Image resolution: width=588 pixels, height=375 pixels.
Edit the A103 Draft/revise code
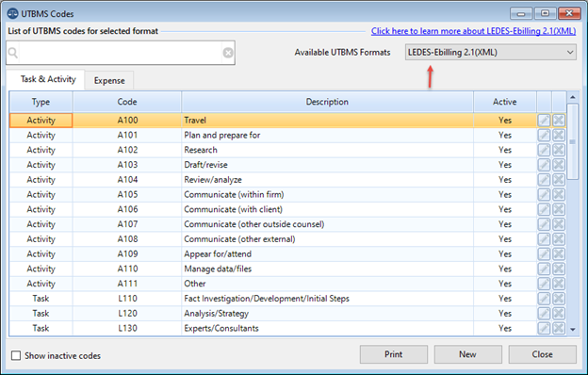(544, 165)
